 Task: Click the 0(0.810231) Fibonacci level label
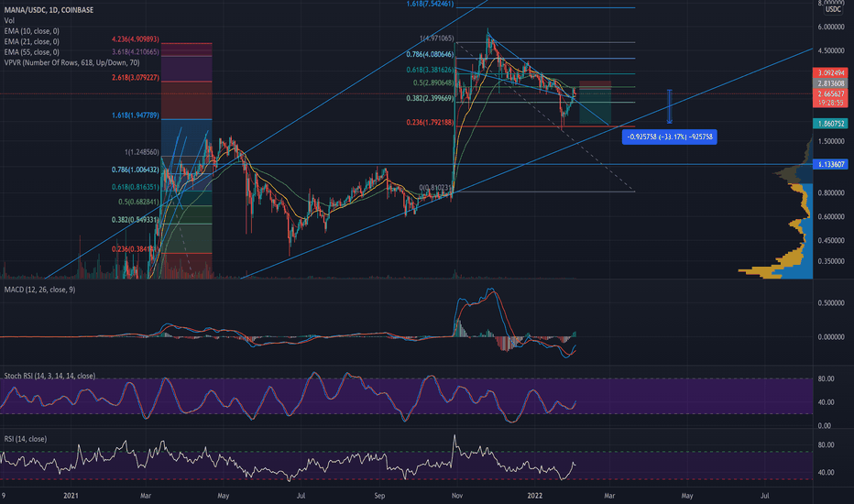point(436,188)
